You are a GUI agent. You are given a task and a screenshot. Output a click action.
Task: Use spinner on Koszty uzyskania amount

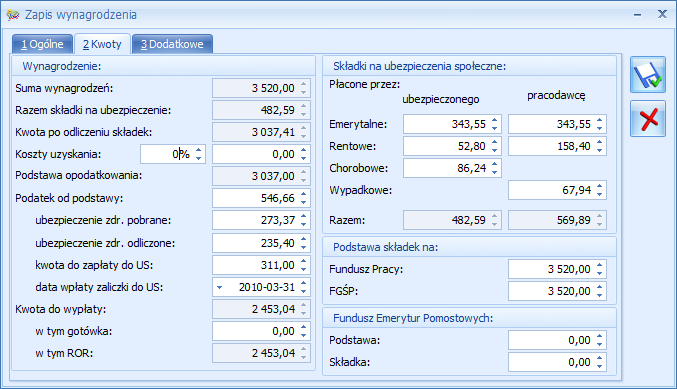304,154
